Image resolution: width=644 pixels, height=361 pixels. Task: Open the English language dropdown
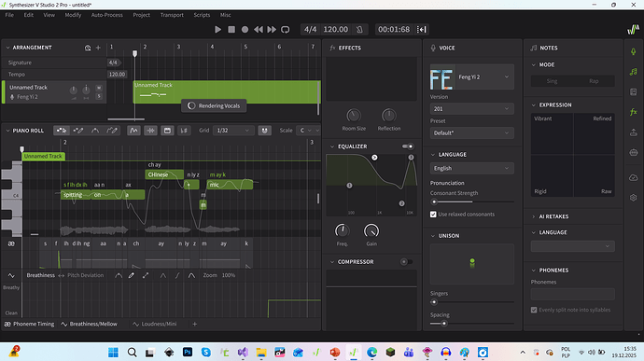click(x=472, y=169)
